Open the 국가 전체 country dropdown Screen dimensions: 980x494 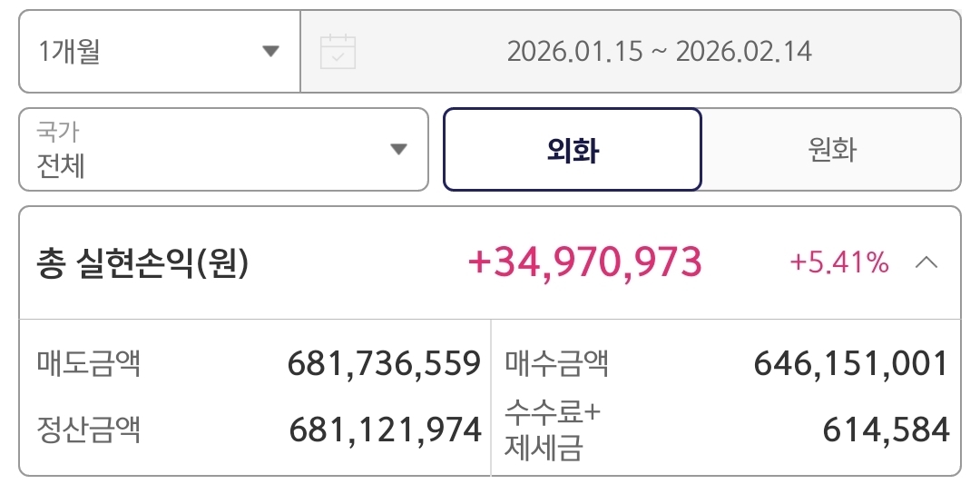pyautogui.click(x=222, y=150)
